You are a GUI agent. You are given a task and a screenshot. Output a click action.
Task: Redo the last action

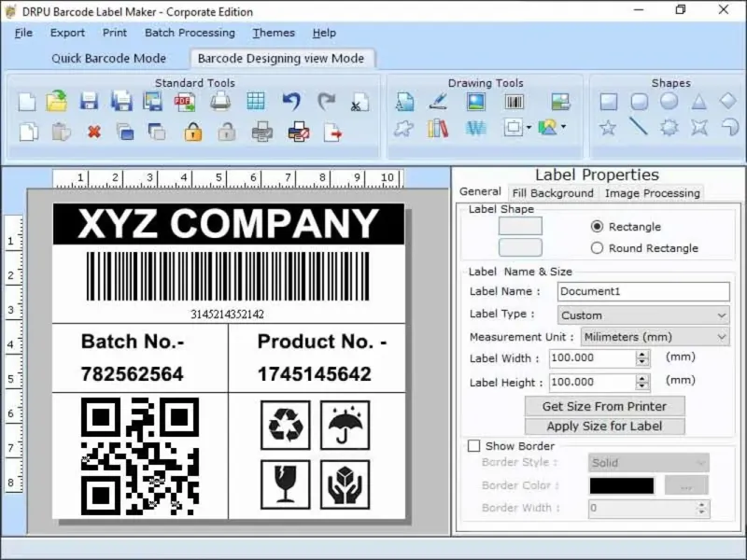coord(326,101)
